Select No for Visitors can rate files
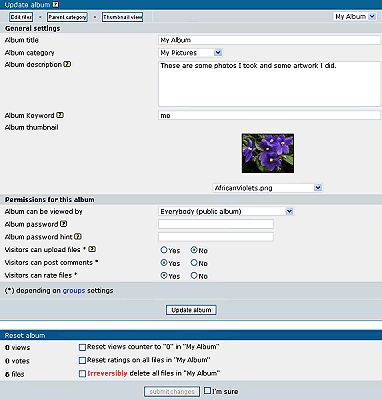382x400 pixels. (194, 276)
